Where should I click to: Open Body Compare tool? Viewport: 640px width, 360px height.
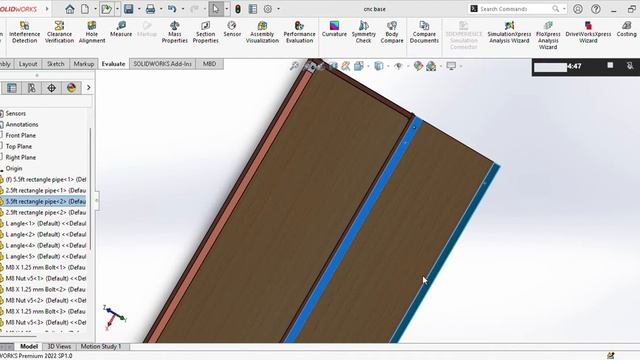click(x=392, y=32)
